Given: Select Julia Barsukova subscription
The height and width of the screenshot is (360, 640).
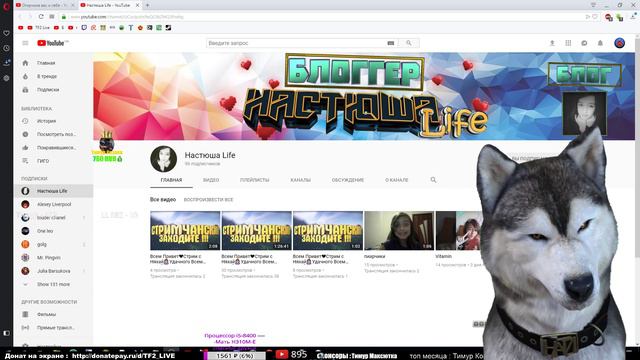Looking at the screenshot, I should point(53,271).
